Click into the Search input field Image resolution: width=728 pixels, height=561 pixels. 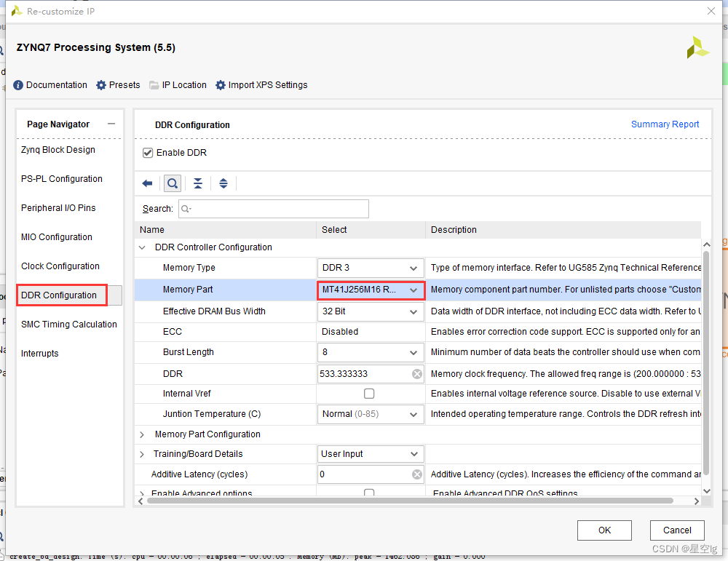point(274,210)
